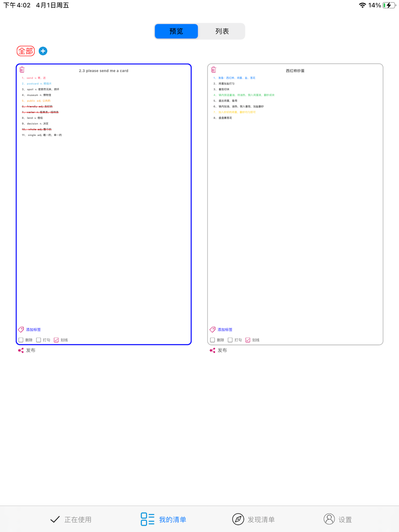
Task: Tap share icon under 'please send me a card' card
Action: (x=21, y=351)
